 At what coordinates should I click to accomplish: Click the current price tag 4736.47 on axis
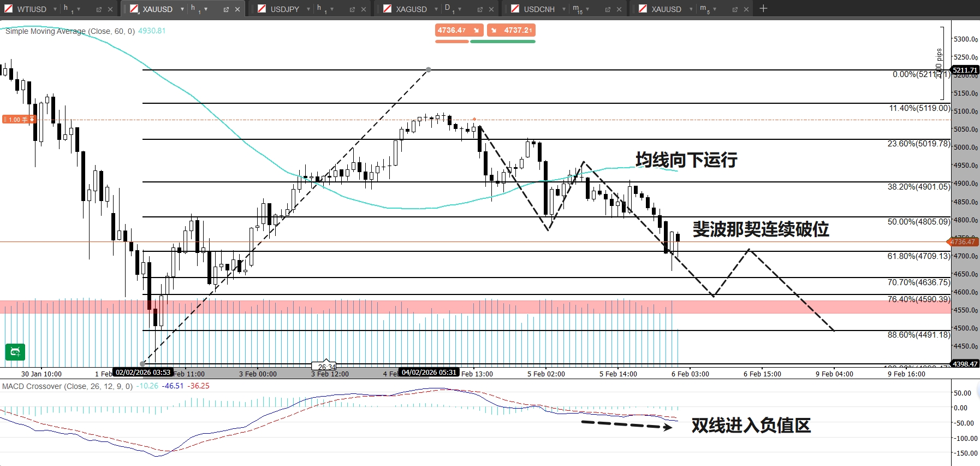(x=963, y=242)
